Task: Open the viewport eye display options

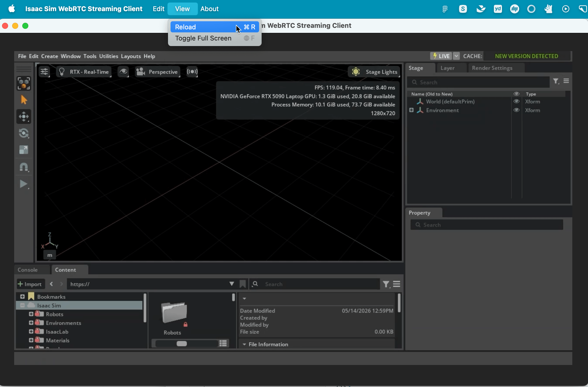Action: (x=123, y=72)
